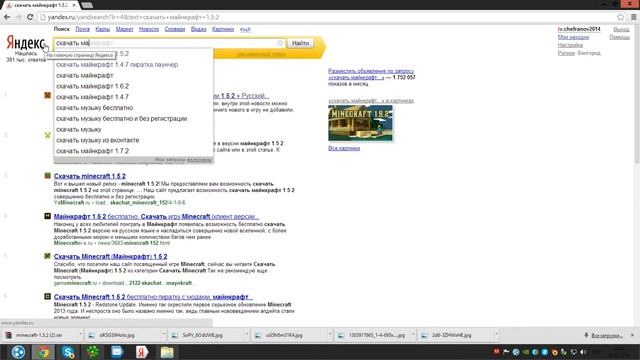Open the Настройка link

coord(570,45)
